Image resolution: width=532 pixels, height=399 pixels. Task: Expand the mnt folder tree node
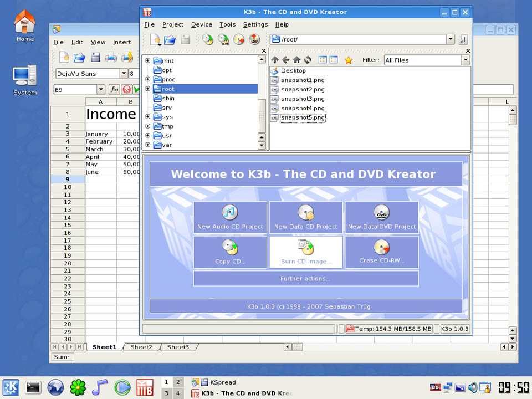pos(147,61)
